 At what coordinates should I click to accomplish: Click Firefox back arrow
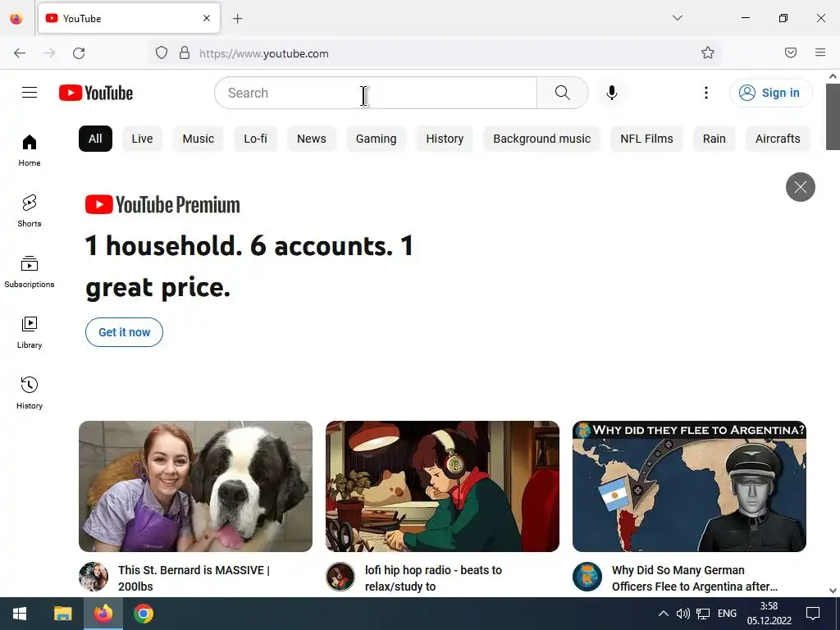click(20, 53)
